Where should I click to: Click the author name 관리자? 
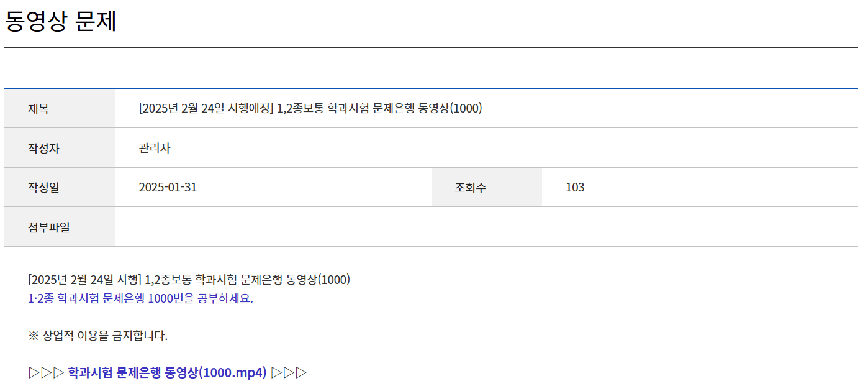[155, 149]
